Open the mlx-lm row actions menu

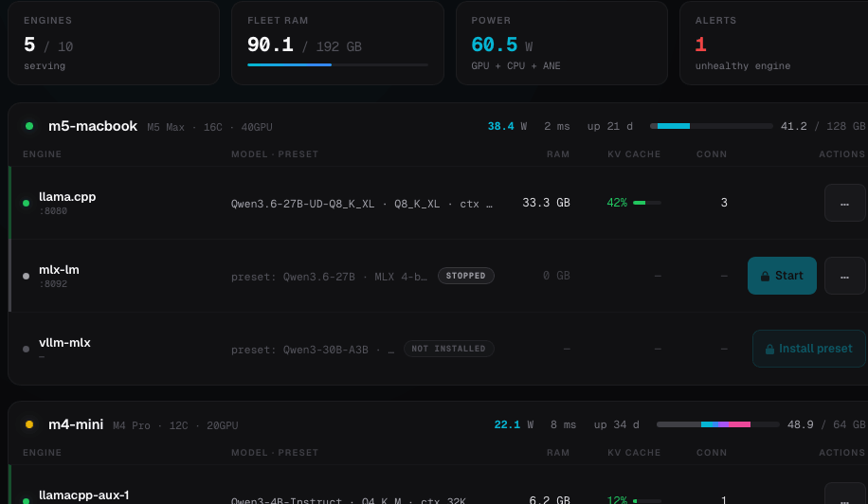(844, 276)
